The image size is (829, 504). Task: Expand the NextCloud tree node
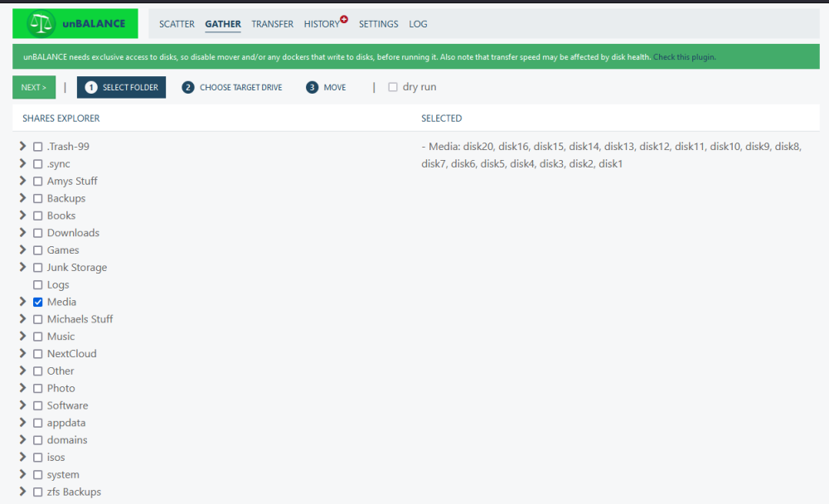tap(22, 353)
